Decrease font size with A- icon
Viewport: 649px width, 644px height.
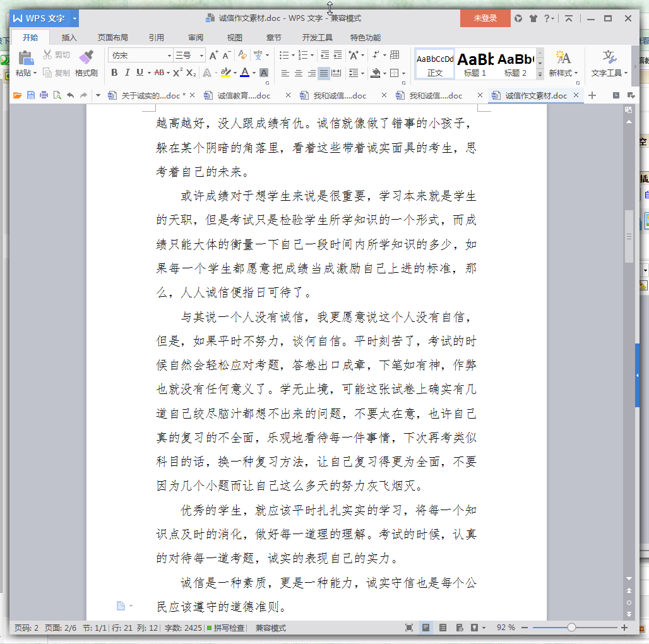point(226,55)
